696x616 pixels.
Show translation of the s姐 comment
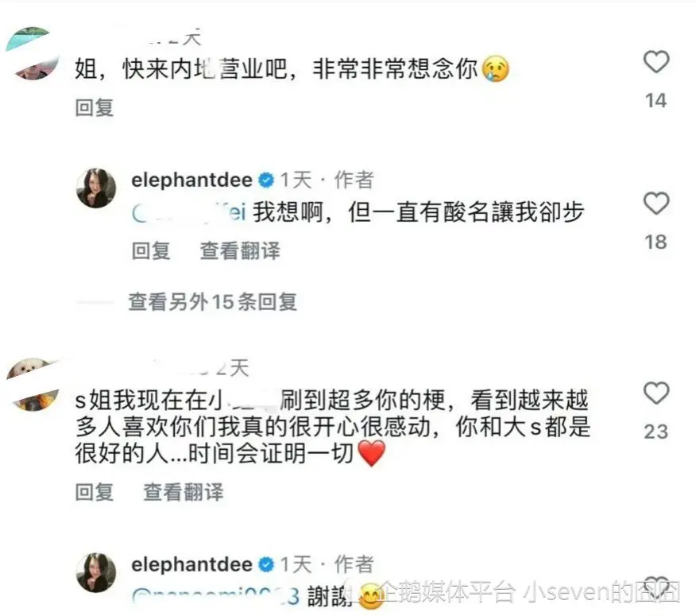184,492
